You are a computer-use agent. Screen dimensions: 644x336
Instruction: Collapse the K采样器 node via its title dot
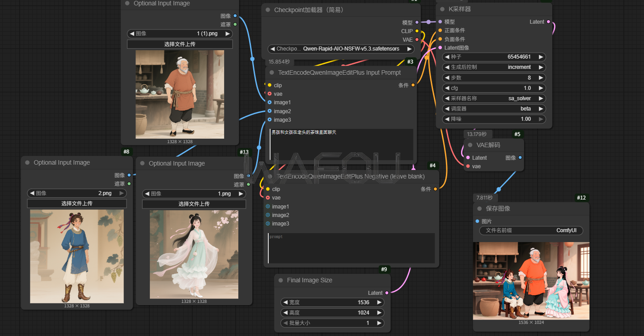(x=443, y=9)
